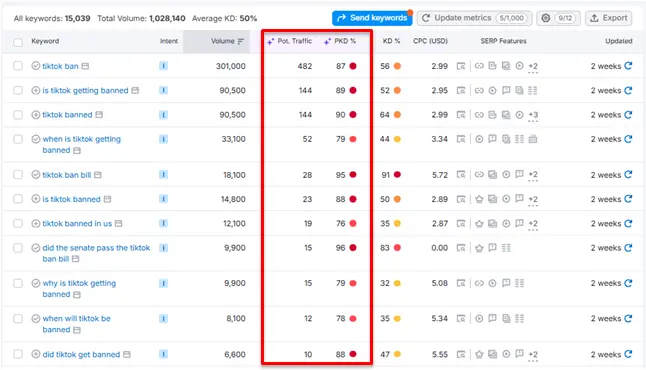Check the is tiktok getting banned checkbox

tap(18, 90)
